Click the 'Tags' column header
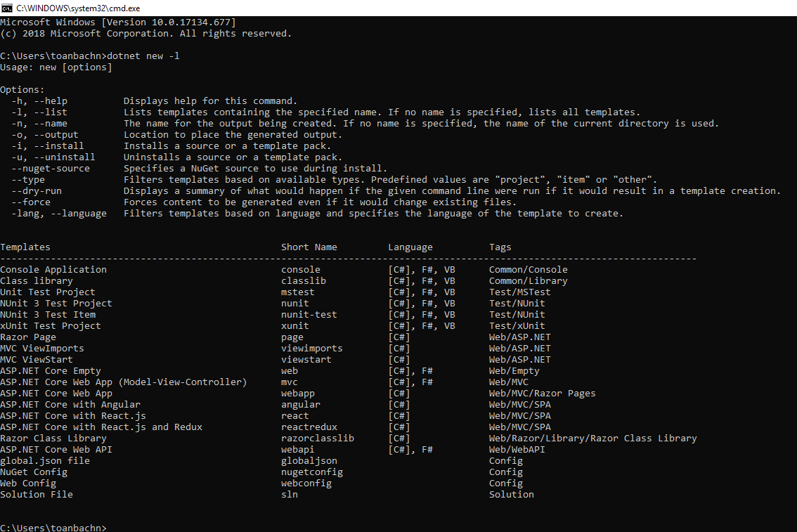 point(500,247)
